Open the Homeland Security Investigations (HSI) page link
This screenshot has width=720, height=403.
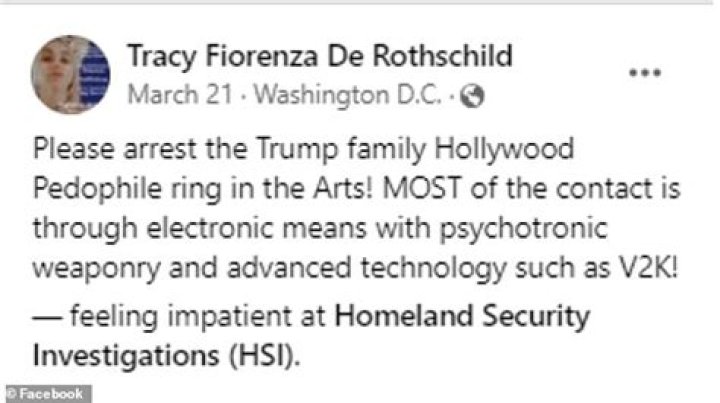pos(311,336)
